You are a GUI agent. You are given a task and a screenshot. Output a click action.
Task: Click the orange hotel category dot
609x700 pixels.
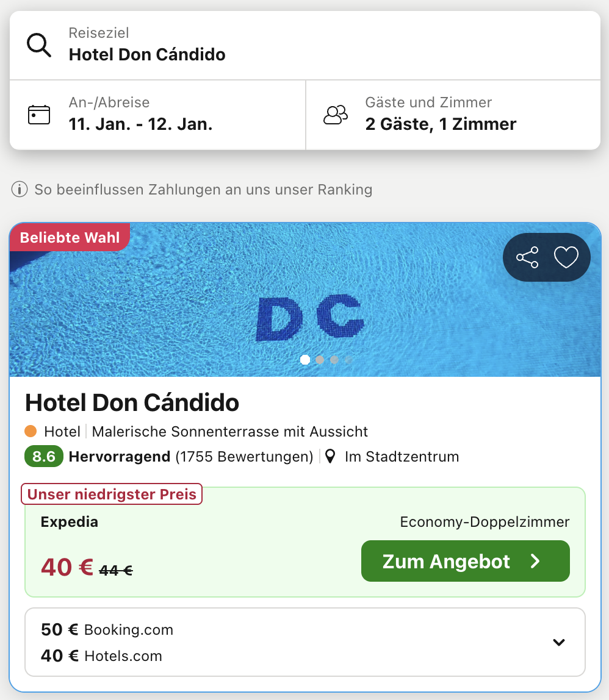31,432
